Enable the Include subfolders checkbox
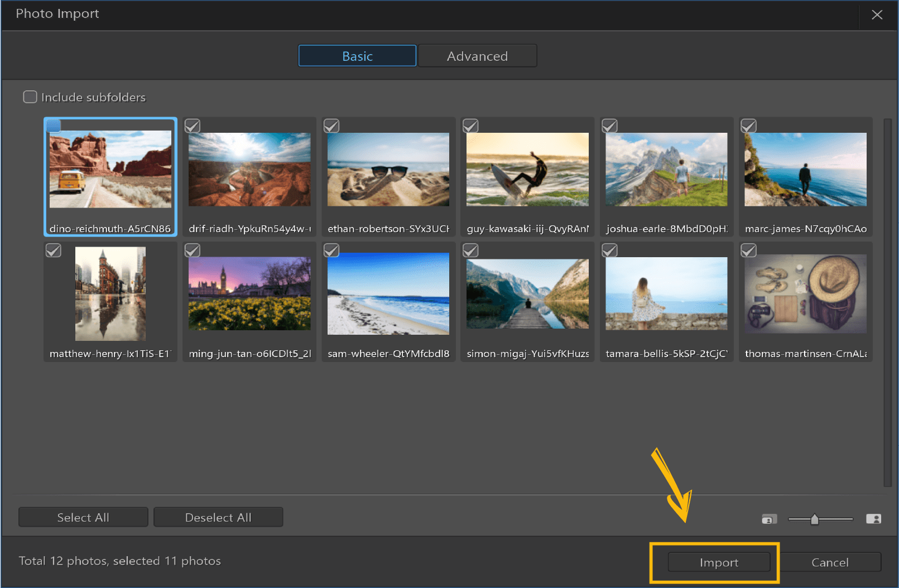This screenshot has width=899, height=588. coord(30,97)
